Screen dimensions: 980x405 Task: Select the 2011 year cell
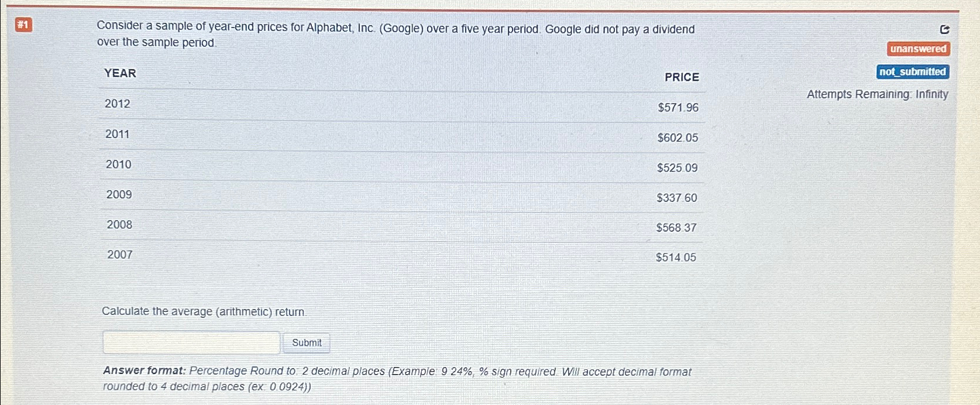point(118,134)
